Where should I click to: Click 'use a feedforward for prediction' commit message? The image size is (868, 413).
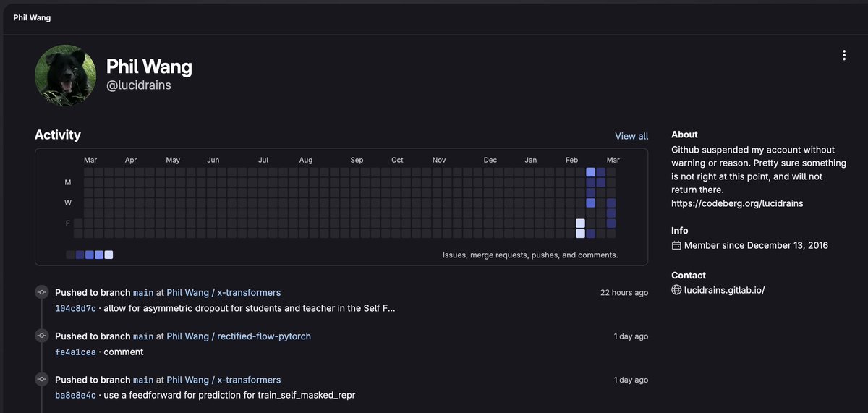point(230,396)
